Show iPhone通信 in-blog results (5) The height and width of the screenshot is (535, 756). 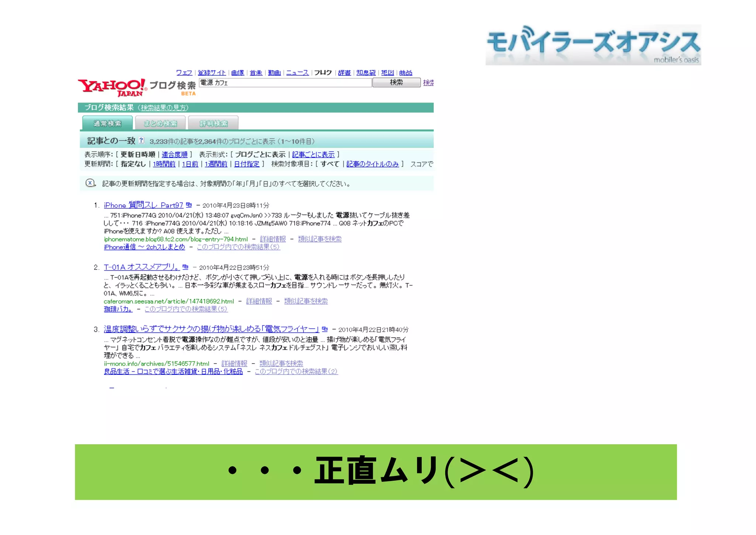tap(238, 247)
